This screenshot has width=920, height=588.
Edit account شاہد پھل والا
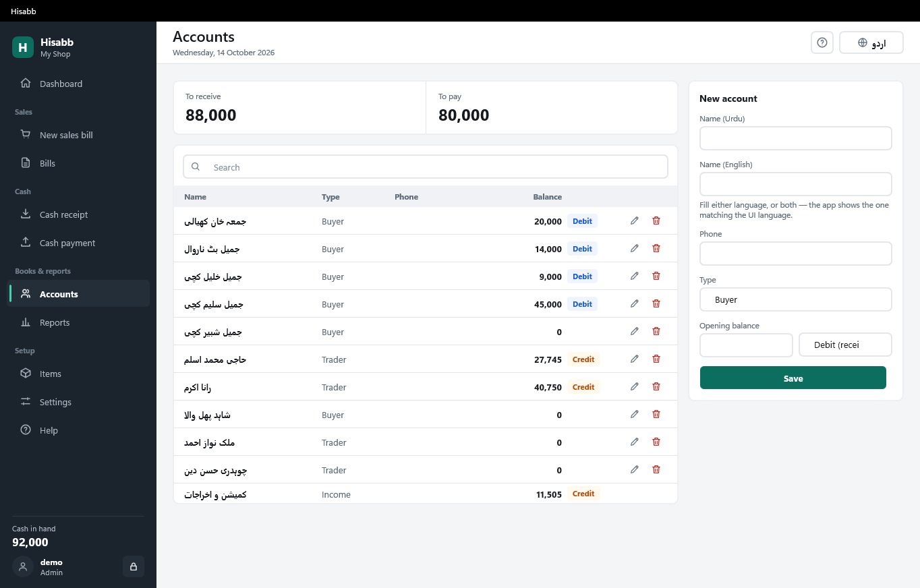[x=635, y=414]
